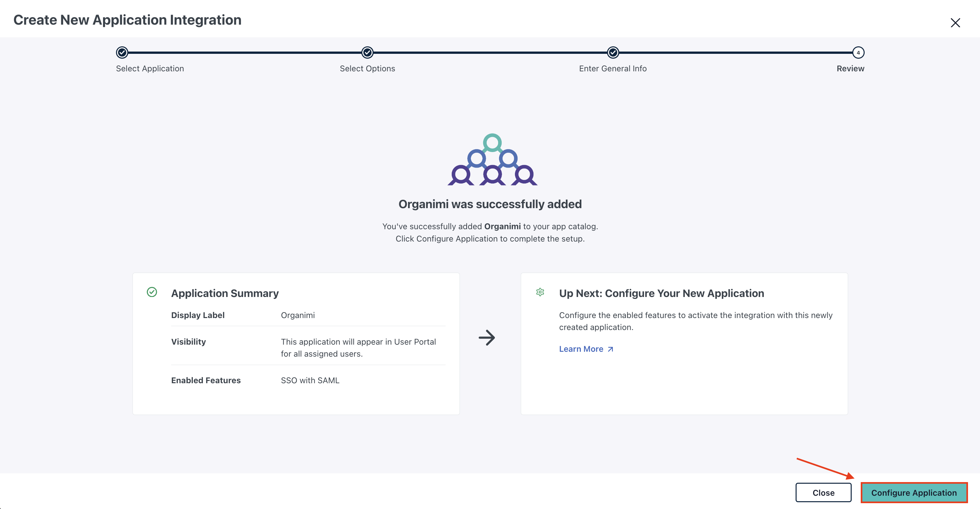Click the "You've successfully added Organimi" sentence

pyautogui.click(x=490, y=227)
